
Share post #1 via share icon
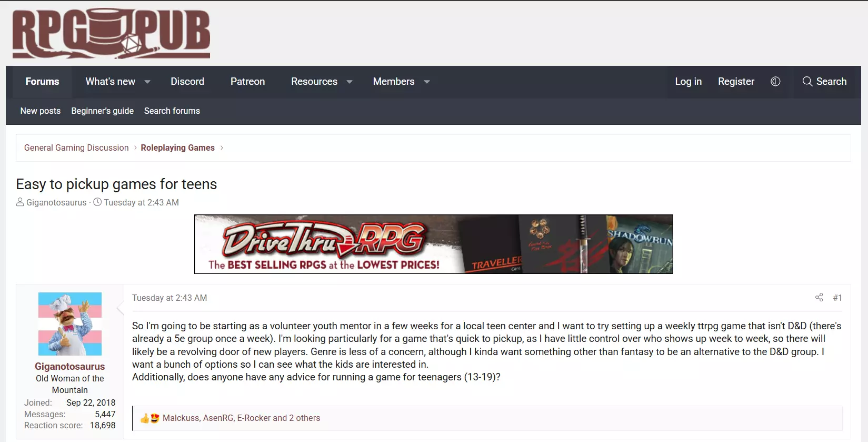819,298
